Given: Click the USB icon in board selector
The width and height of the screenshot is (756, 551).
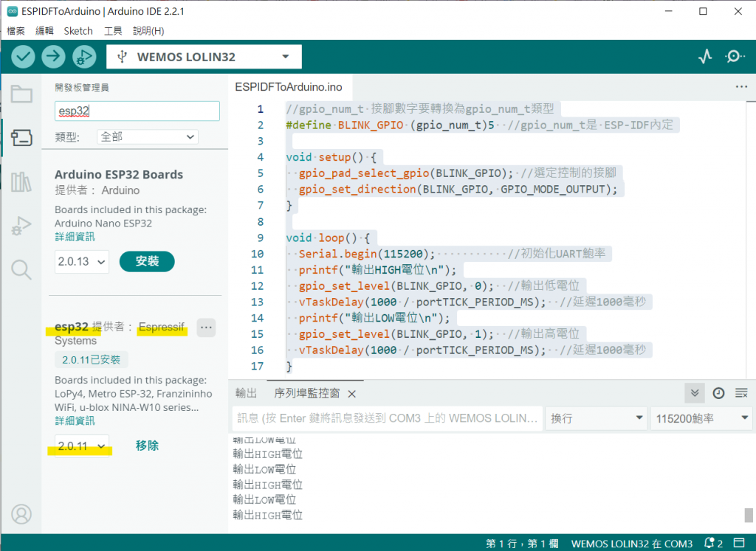Looking at the screenshot, I should [122, 57].
